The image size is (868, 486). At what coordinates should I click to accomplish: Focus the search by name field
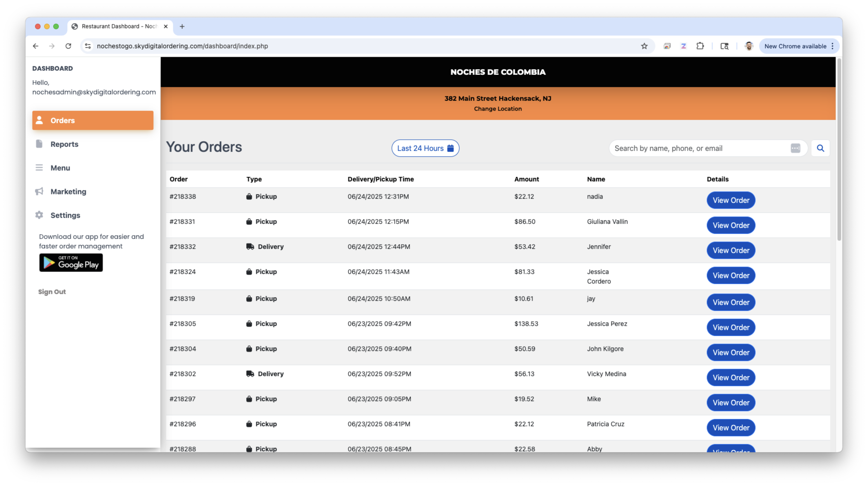coord(697,148)
